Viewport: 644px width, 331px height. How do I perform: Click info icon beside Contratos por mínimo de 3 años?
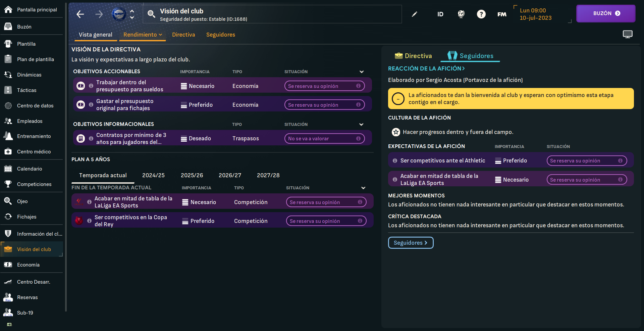tap(91, 138)
